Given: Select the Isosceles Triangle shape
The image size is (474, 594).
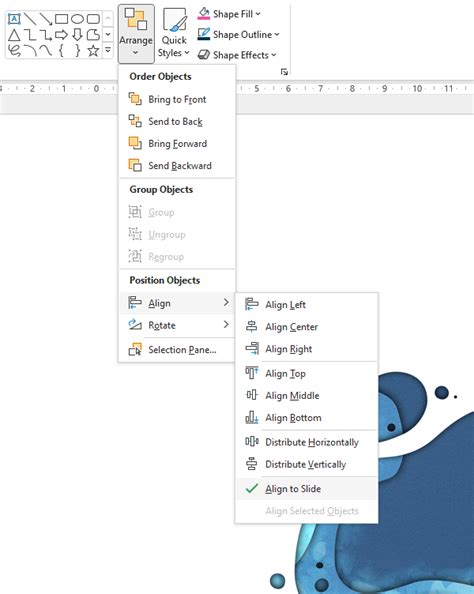Looking at the screenshot, I should (14, 35).
